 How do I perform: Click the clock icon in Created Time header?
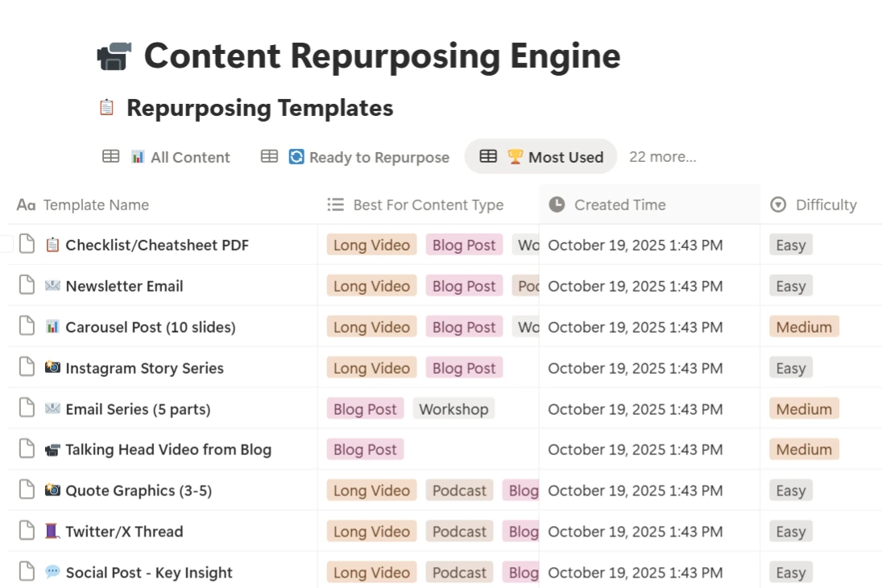tap(557, 205)
